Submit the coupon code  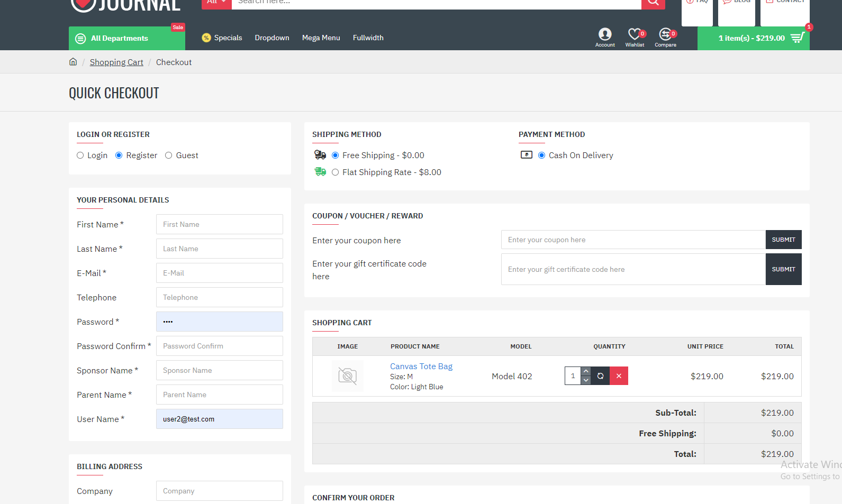[x=783, y=240]
